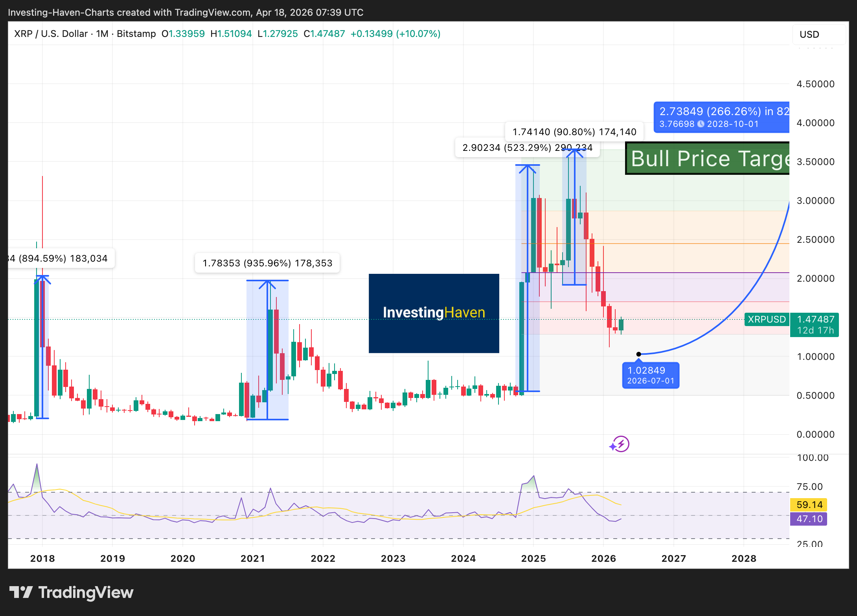Click the 2028 label on time axis
857x616 pixels.
tap(744, 558)
